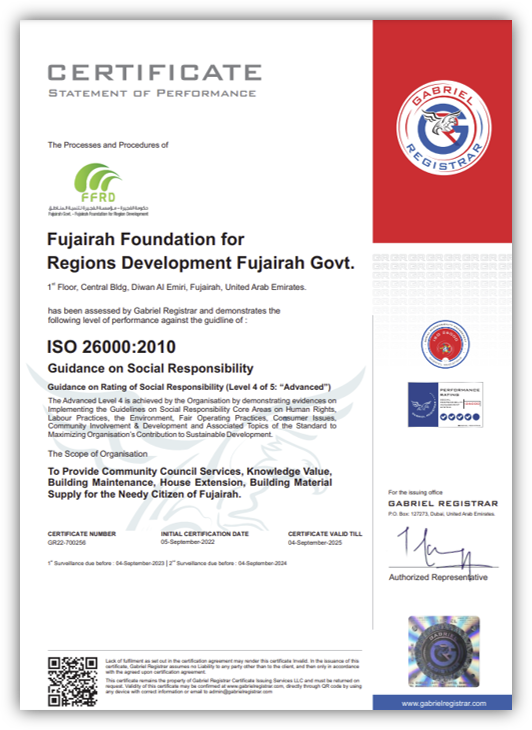Image resolution: width=532 pixels, height=730 pixels.
Task: Open www.gabrielregistrar.com link in footer
Action: click(444, 703)
